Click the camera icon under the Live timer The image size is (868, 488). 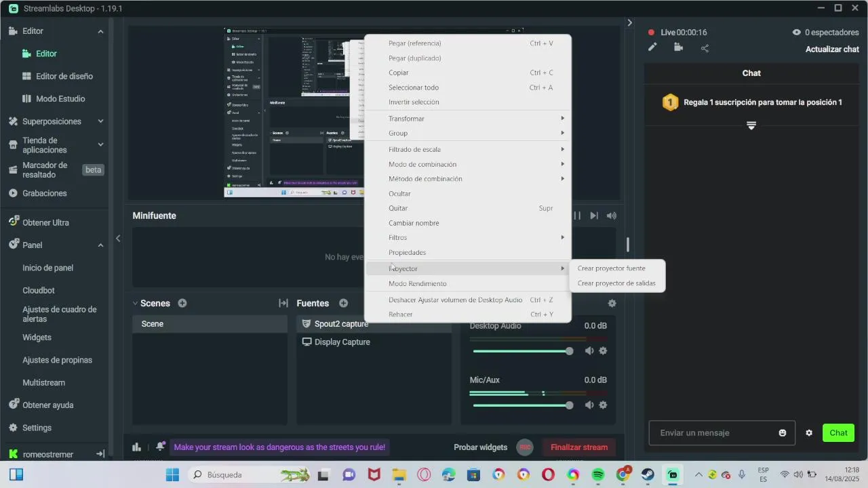pyautogui.click(x=678, y=47)
